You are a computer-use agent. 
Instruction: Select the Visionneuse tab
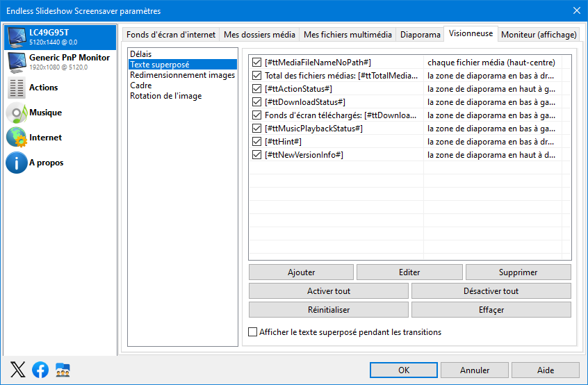[471, 33]
